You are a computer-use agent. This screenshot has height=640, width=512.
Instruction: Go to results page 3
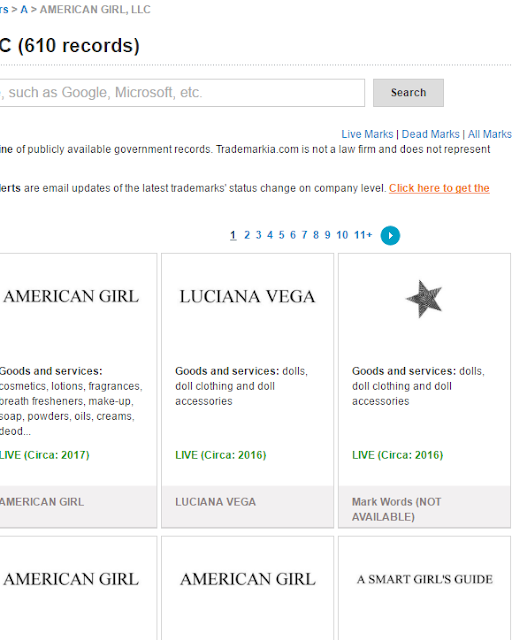point(258,235)
